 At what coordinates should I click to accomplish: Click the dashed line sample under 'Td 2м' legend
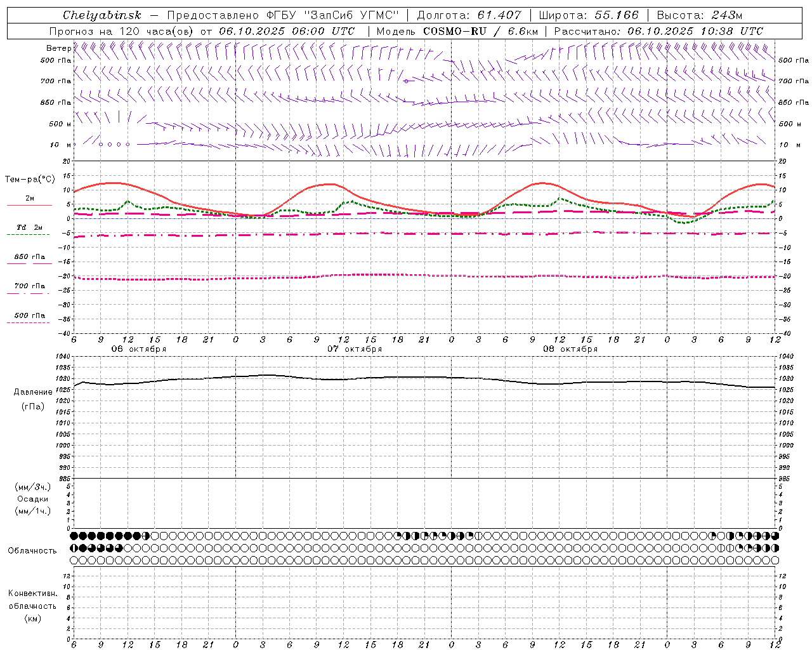tap(28, 234)
